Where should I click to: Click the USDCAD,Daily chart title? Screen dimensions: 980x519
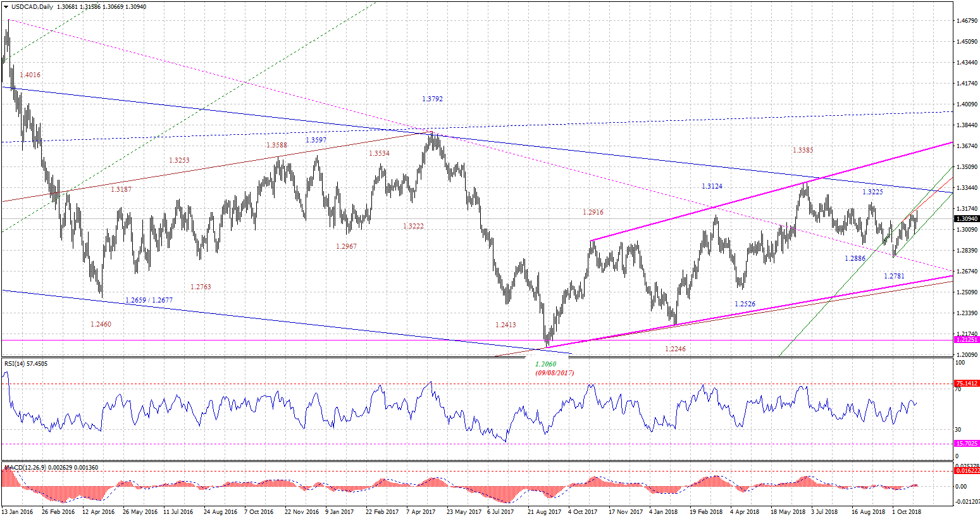coord(32,6)
